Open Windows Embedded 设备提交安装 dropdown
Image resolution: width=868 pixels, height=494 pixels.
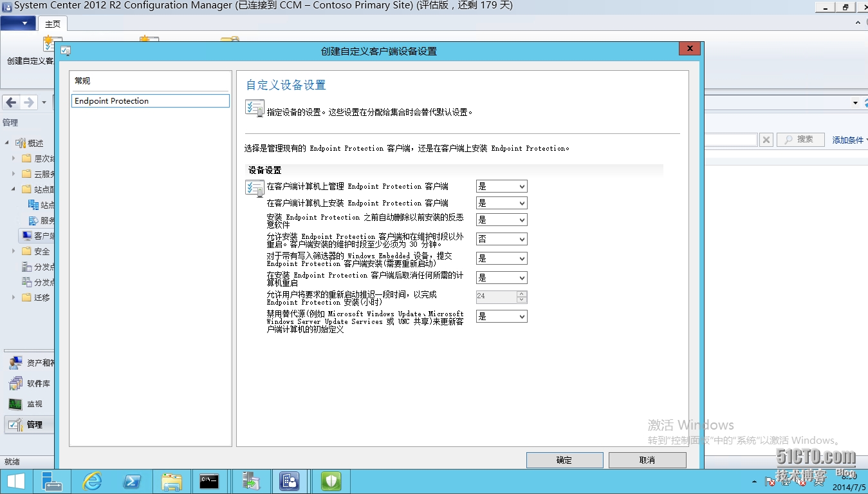point(501,258)
